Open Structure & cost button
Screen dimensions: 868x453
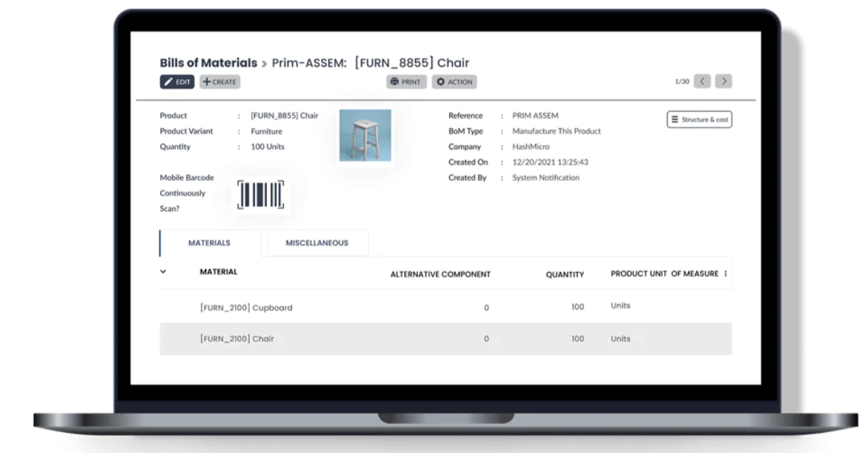click(700, 119)
